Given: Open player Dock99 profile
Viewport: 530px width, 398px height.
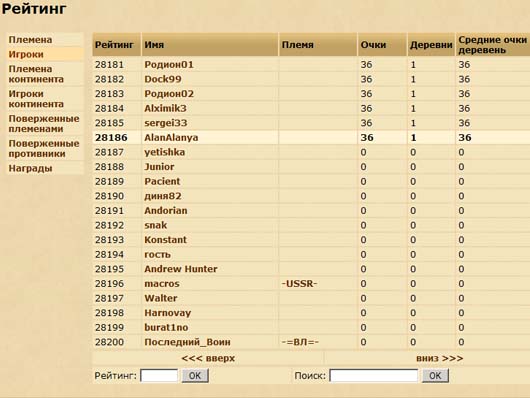Looking at the screenshot, I should coord(163,79).
